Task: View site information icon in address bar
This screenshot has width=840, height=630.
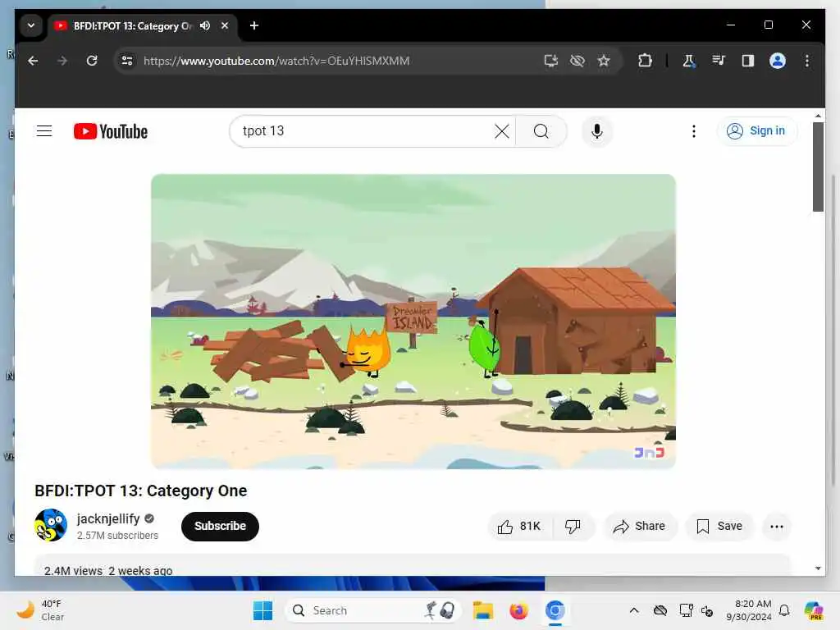Action: 127,61
